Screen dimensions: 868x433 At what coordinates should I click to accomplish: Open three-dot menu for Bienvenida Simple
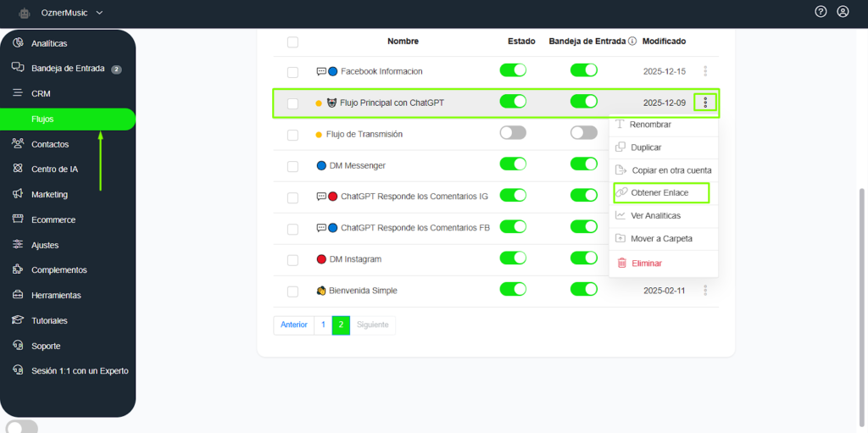[x=705, y=290]
